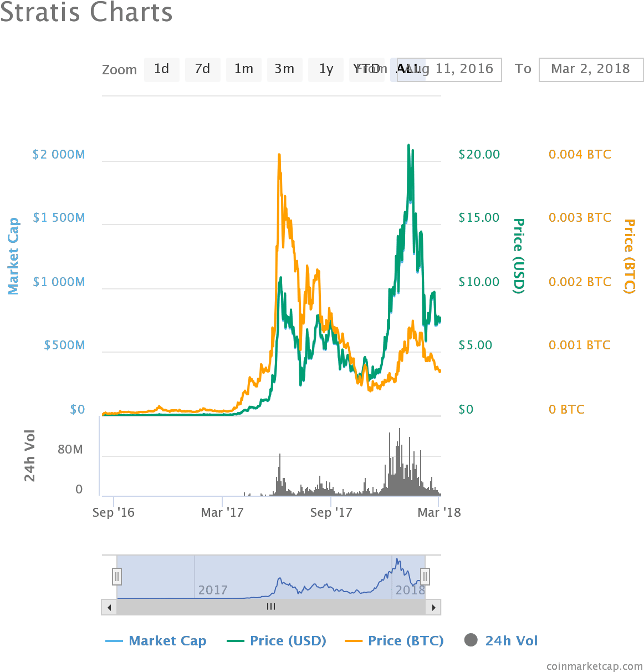Viewport: 644px width, 672px height.
Task: Click the green Price (USD) legend marker
Action: point(235,640)
